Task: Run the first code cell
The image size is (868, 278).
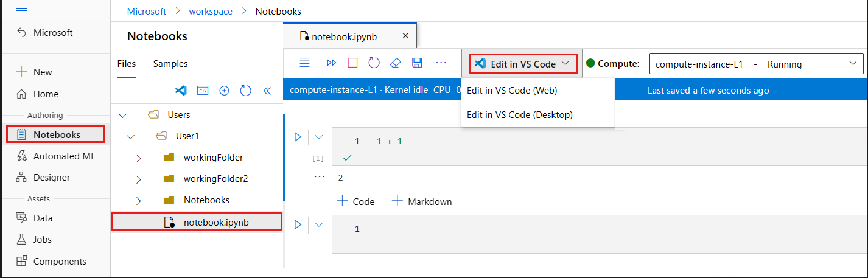Action: [298, 137]
